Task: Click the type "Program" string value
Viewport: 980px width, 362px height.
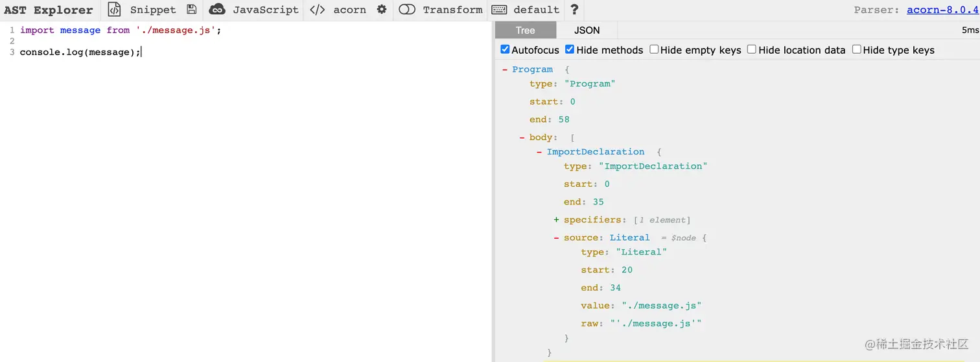Action: click(x=590, y=84)
